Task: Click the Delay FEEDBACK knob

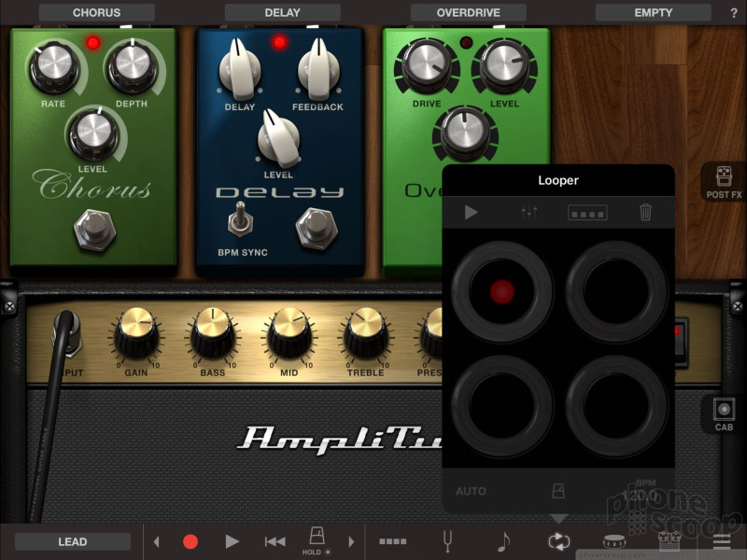Action: point(318,69)
